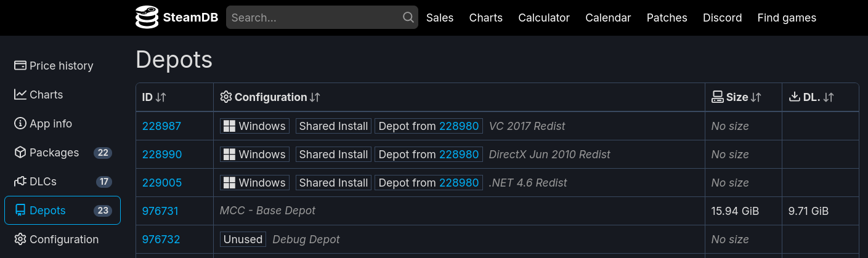Click the Depots count badge 23
This screenshot has width=868, height=258.
click(x=103, y=210)
